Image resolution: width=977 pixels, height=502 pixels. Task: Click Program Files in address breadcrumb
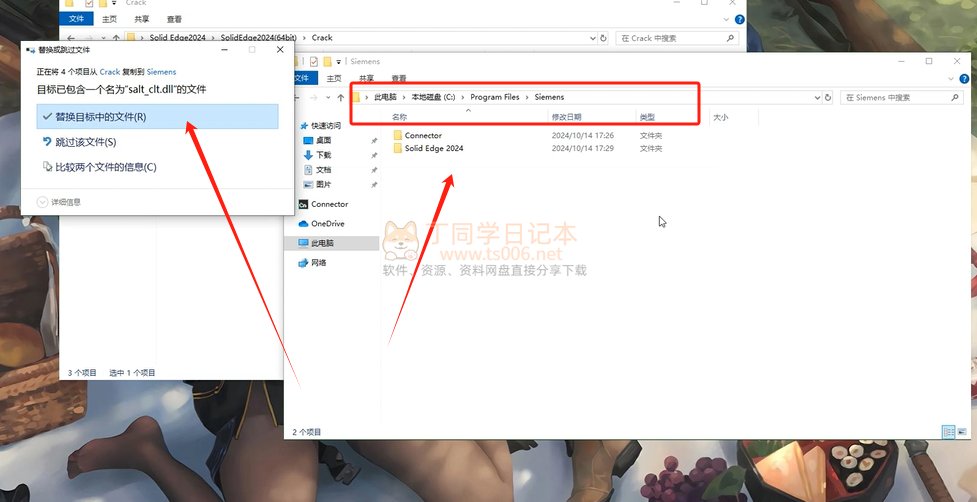tap(495, 97)
